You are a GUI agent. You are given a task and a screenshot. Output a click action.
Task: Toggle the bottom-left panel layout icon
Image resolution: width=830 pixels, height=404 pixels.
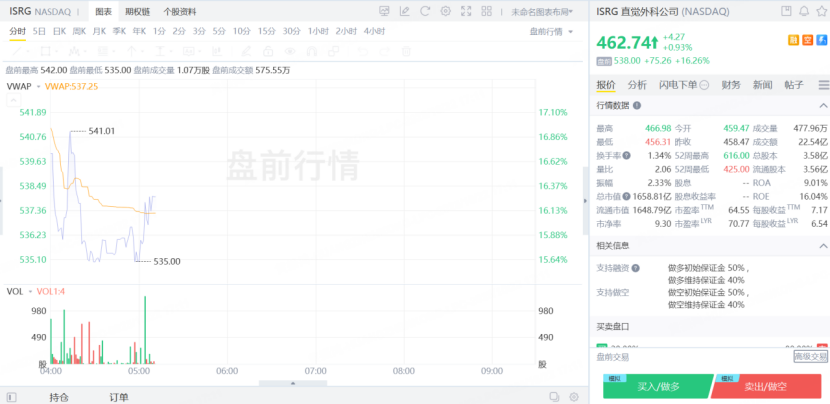click(x=12, y=397)
